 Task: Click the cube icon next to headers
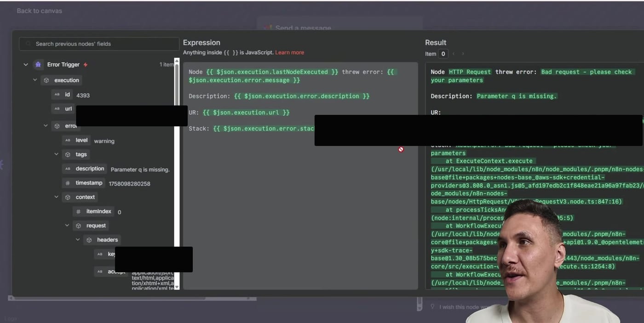pos(89,240)
